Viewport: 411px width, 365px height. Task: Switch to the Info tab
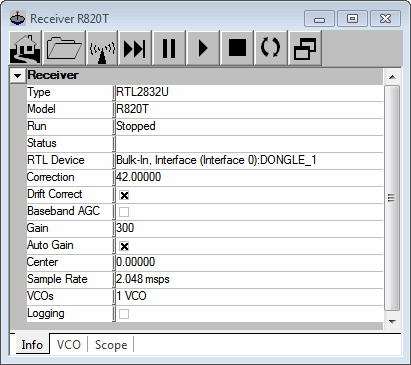coord(32,344)
